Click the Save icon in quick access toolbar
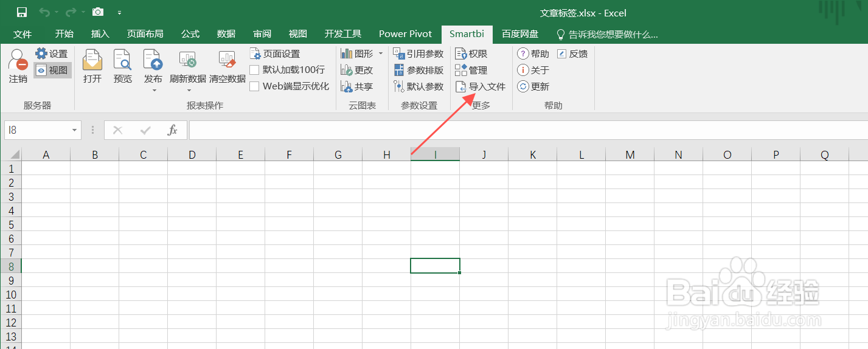868x349 pixels. coord(21,12)
